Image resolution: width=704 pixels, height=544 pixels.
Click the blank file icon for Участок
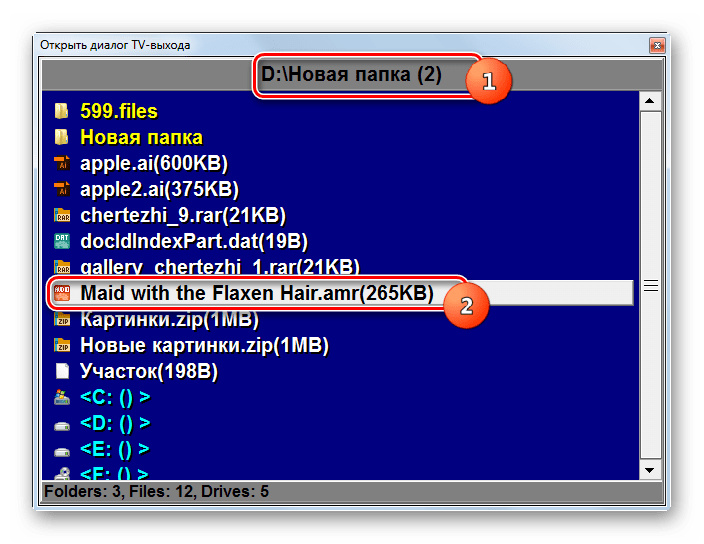(x=62, y=371)
